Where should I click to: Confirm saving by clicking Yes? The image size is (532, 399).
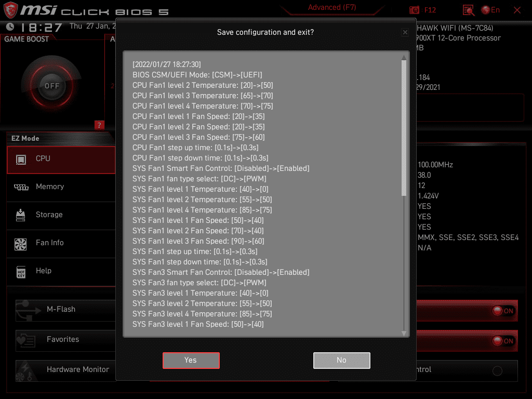tap(191, 361)
